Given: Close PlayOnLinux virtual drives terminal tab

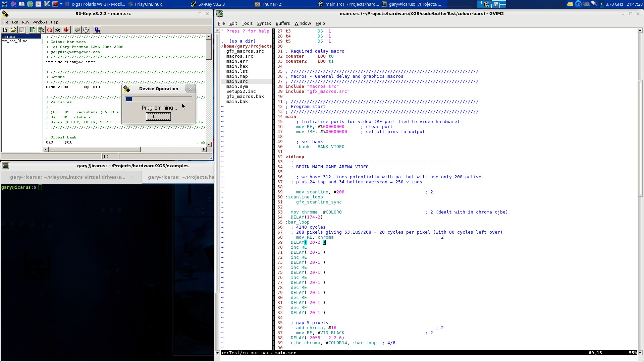Looking at the screenshot, I should pos(131,177).
